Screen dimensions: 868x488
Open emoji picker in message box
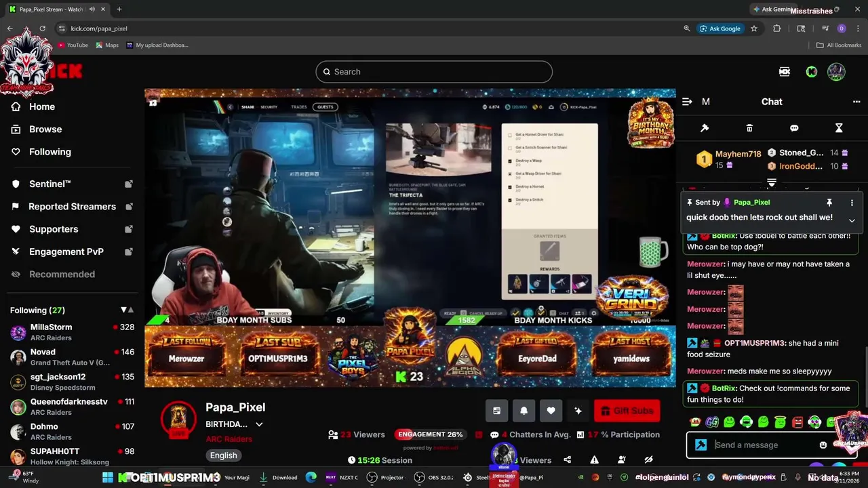pyautogui.click(x=823, y=445)
